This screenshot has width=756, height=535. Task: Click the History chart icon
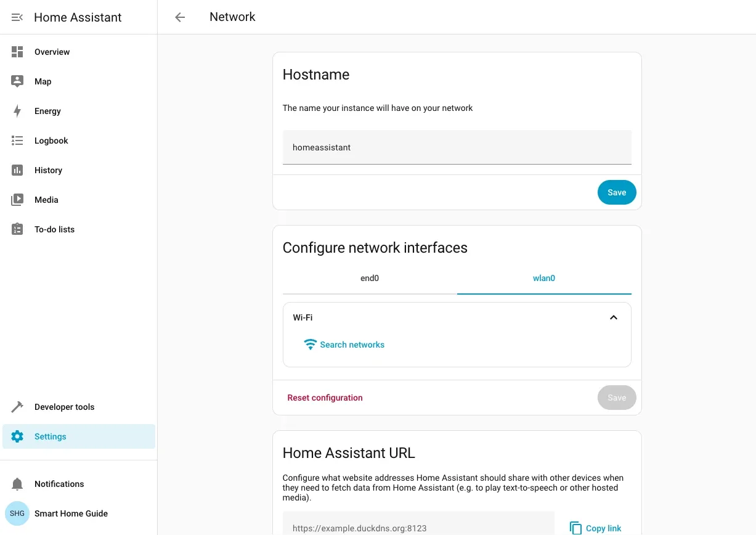[17, 170]
